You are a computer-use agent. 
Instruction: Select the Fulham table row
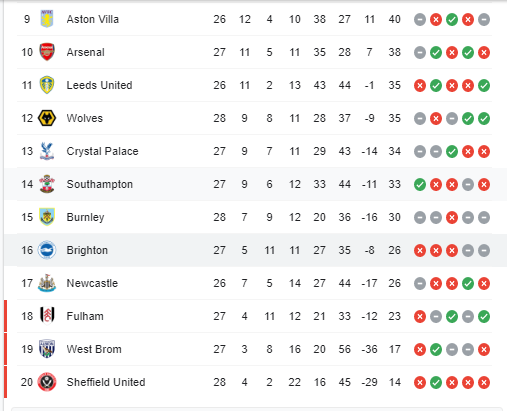(254, 316)
